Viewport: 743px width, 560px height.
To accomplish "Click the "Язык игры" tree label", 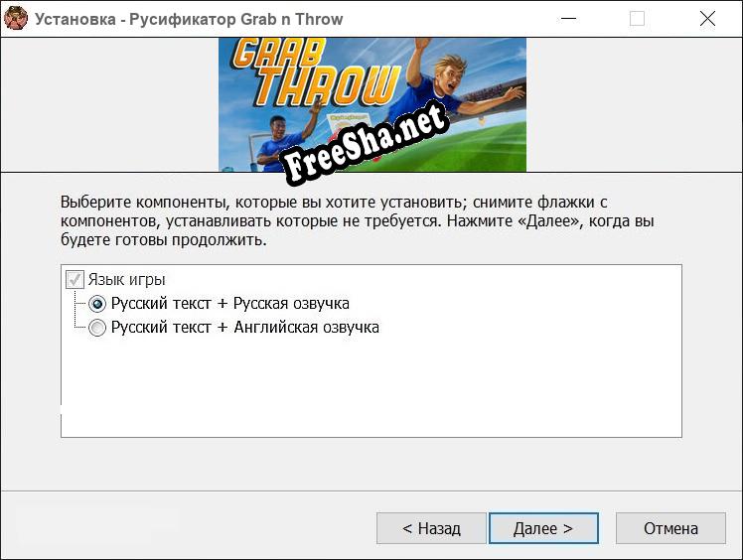I will pyautogui.click(x=126, y=280).
